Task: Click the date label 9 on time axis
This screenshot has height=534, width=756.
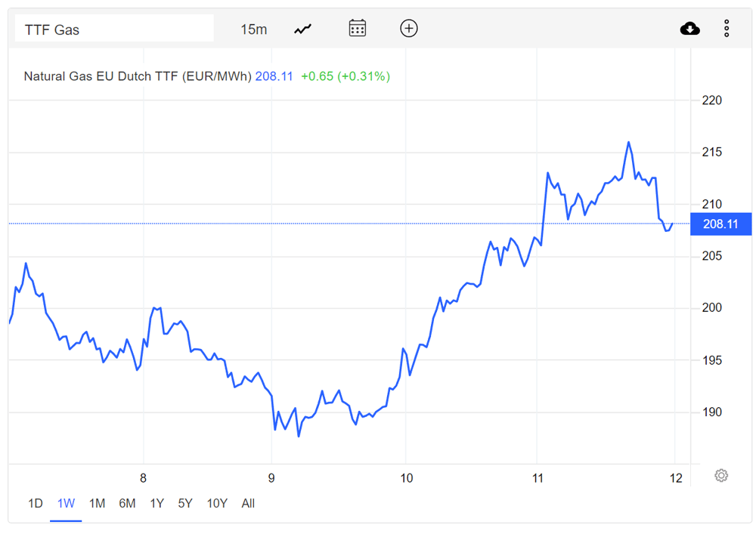Action: pos(271,478)
